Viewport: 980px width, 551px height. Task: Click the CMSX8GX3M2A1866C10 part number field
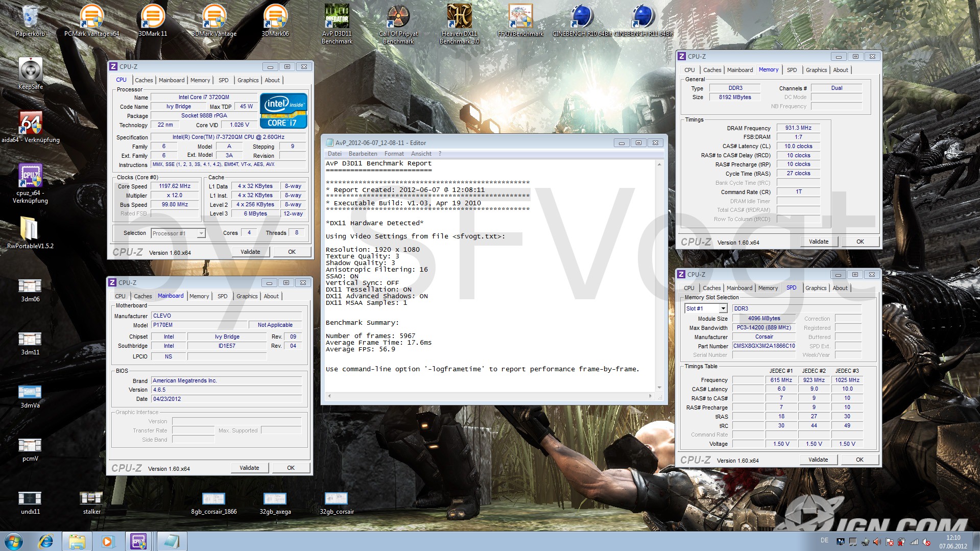point(764,346)
